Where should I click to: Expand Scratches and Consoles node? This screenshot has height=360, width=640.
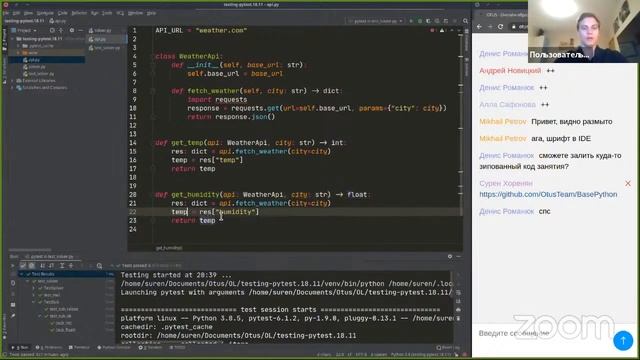(13, 88)
